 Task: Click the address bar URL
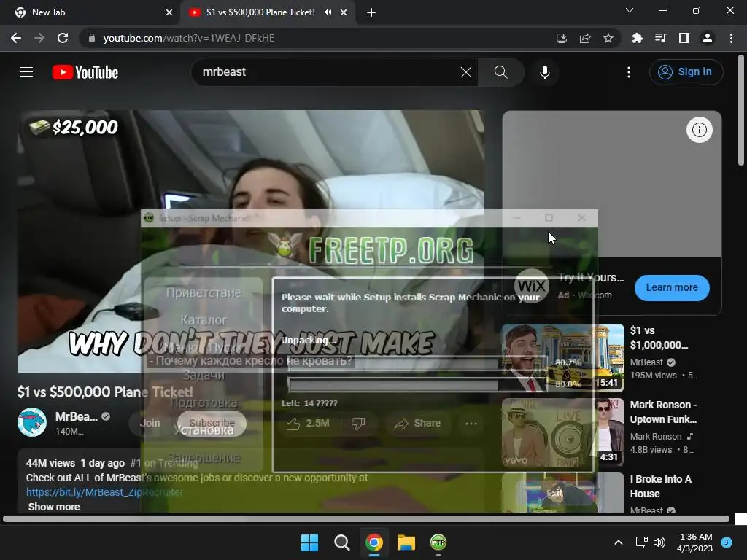pyautogui.click(x=189, y=38)
